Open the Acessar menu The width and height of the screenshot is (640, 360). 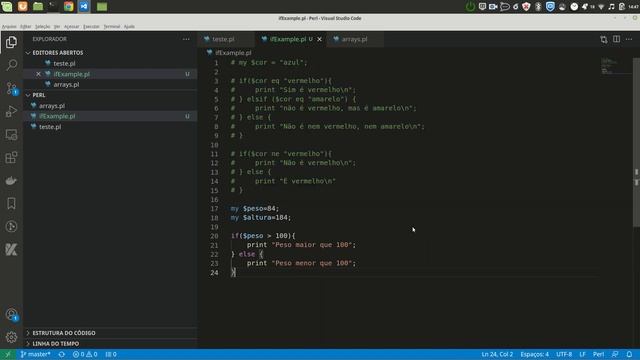pos(71,27)
